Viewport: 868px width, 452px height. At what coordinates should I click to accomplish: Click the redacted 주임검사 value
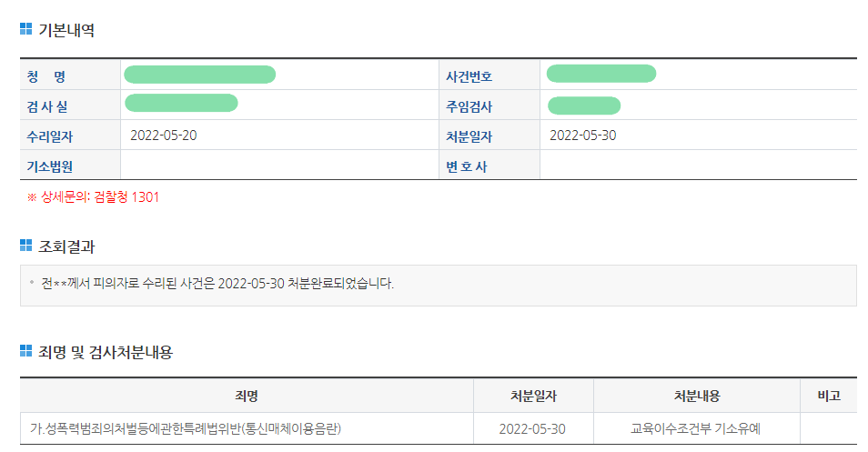coord(584,105)
